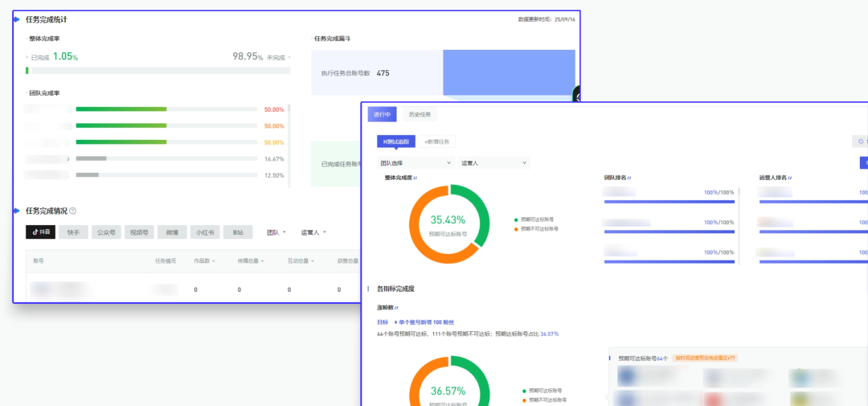Open the 运营人 filter dropdown beside 团队
Screen dimensions: 868x406
coord(313,232)
